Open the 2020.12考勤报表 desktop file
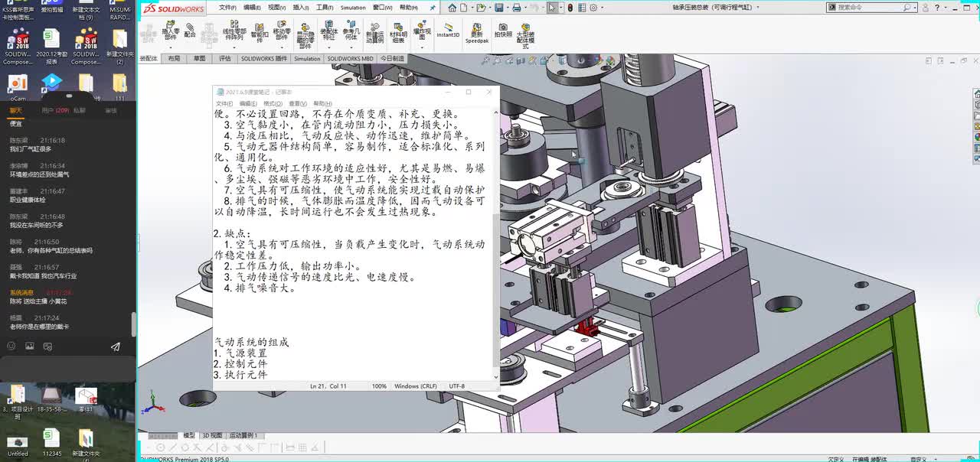The image size is (980, 462). pos(51,47)
